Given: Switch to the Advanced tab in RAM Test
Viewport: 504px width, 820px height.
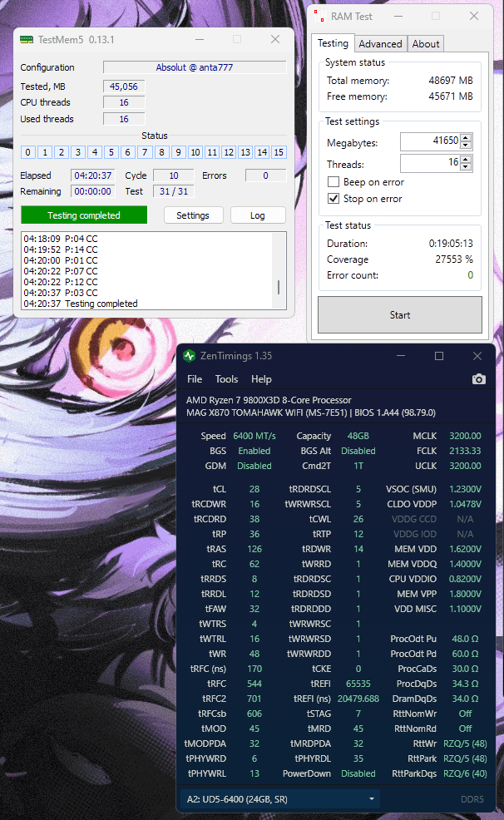Looking at the screenshot, I should 380,44.
